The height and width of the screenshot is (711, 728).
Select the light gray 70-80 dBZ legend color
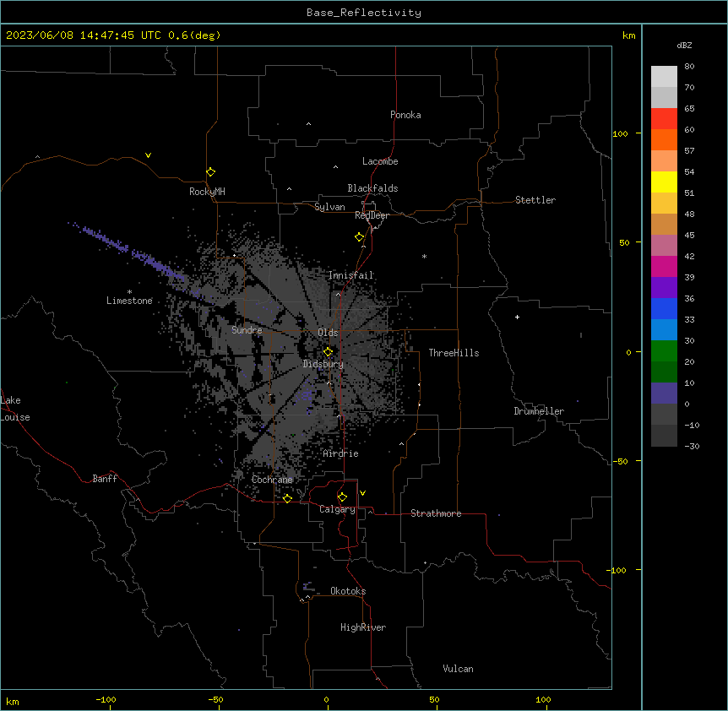pyautogui.click(x=664, y=77)
